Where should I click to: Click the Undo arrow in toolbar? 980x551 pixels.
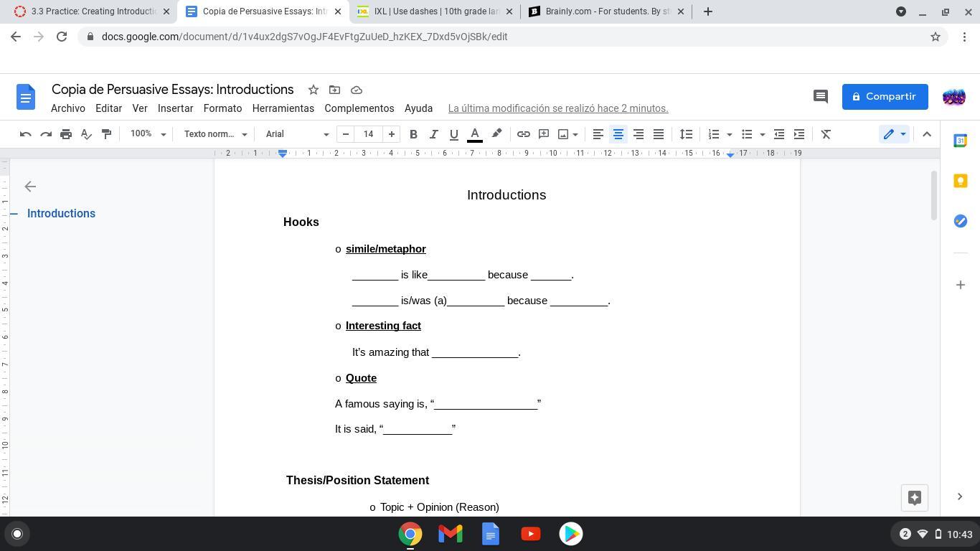tap(25, 134)
